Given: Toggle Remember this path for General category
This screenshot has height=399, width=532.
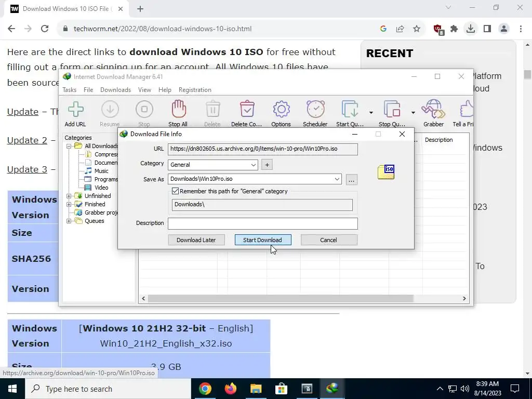Looking at the screenshot, I should (x=176, y=191).
